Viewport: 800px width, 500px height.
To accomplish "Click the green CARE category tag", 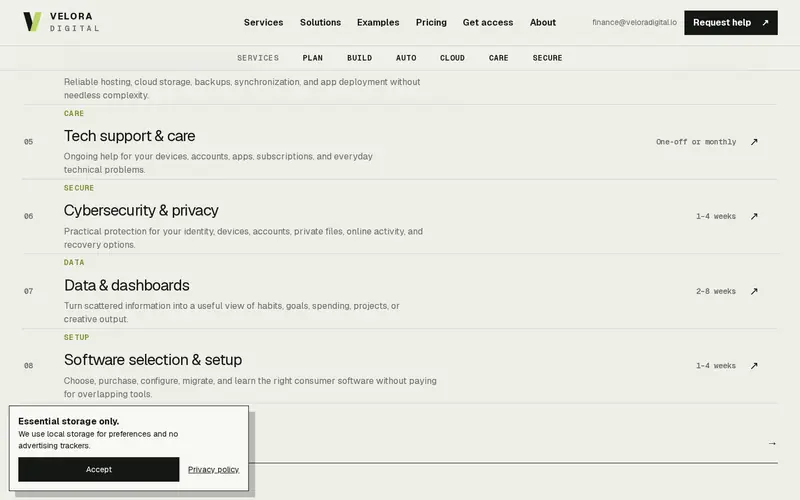I will click(x=74, y=113).
